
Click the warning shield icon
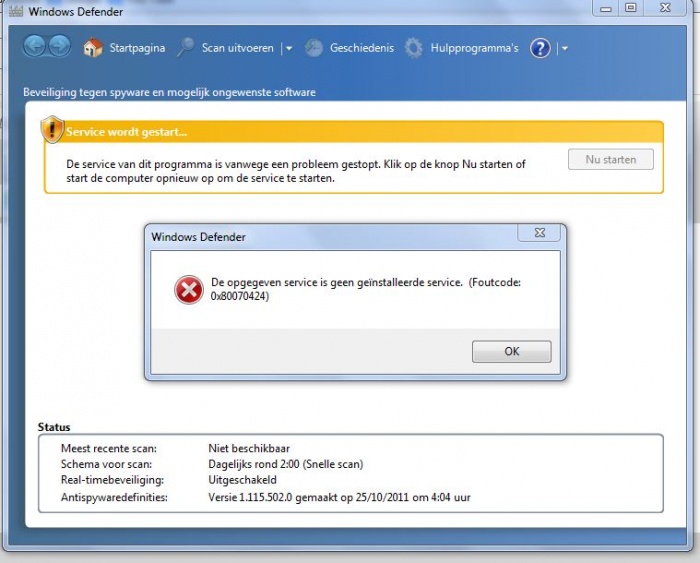[x=52, y=129]
